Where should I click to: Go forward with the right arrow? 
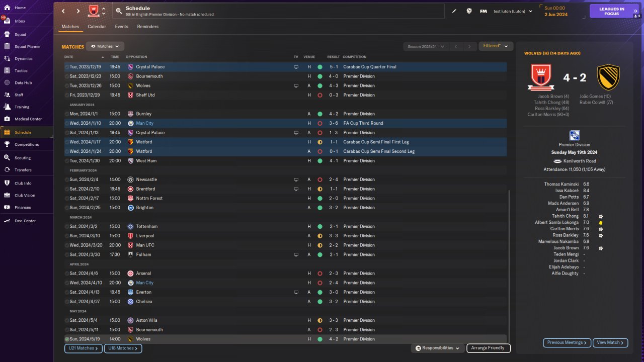[78, 11]
